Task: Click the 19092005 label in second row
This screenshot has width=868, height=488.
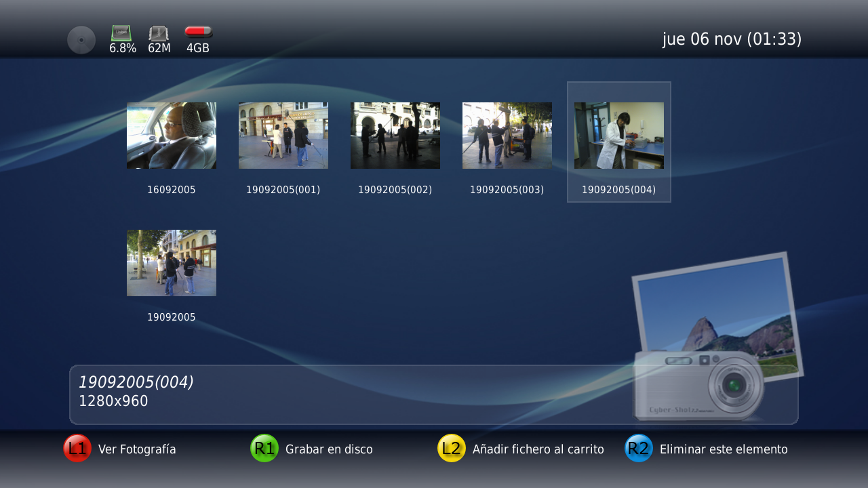Action: [172, 317]
